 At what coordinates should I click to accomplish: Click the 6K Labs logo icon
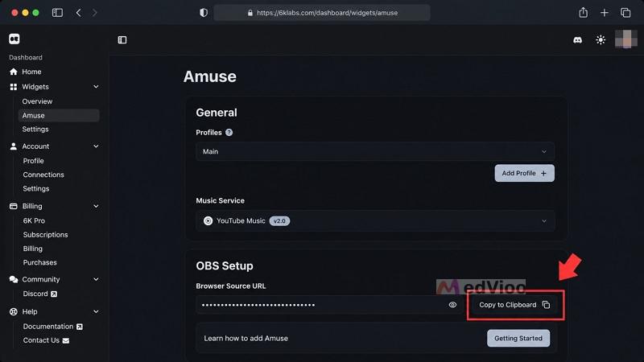point(14,39)
